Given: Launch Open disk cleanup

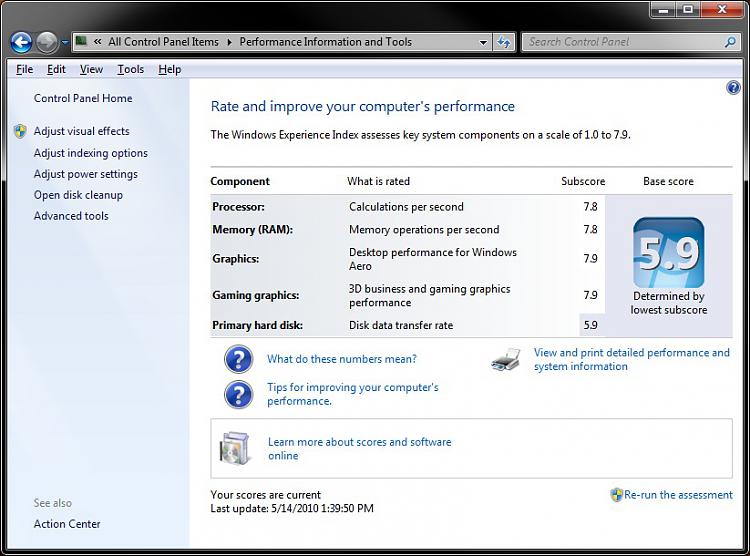Looking at the screenshot, I should [x=78, y=195].
